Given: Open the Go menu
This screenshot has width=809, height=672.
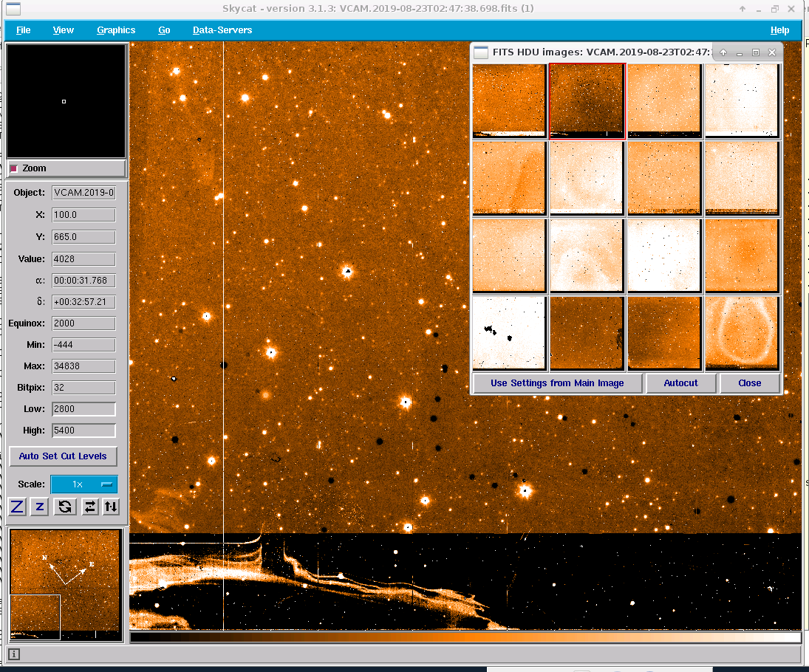Looking at the screenshot, I should [x=164, y=30].
